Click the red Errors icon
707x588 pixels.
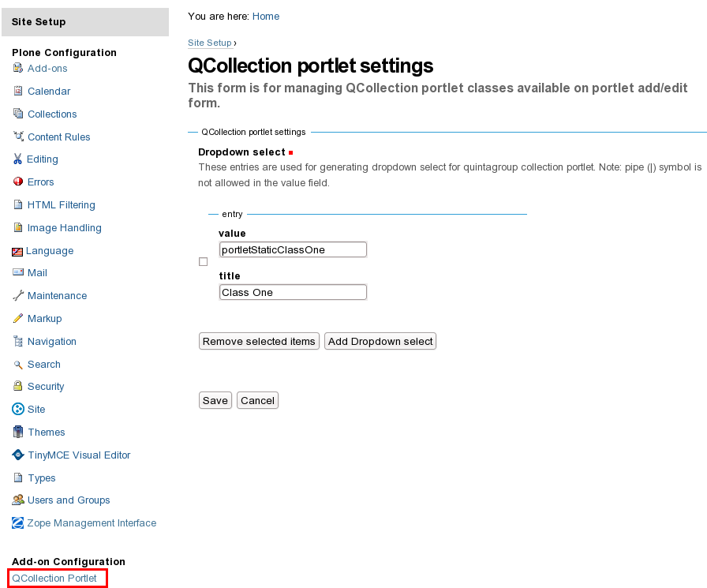(x=18, y=182)
